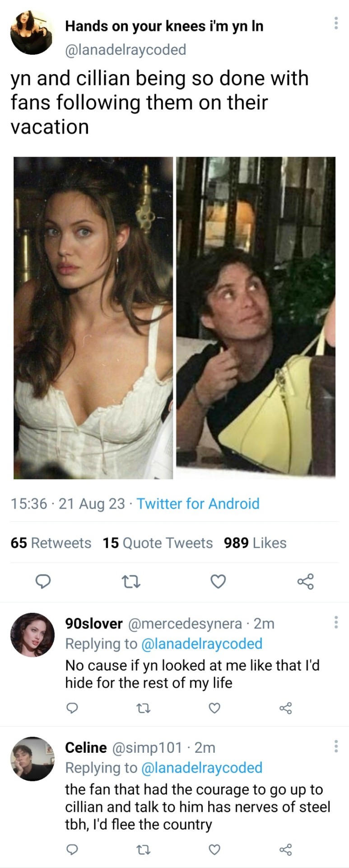Share Celine's reply
Screen dimensions: 349x868
[x=286, y=850]
